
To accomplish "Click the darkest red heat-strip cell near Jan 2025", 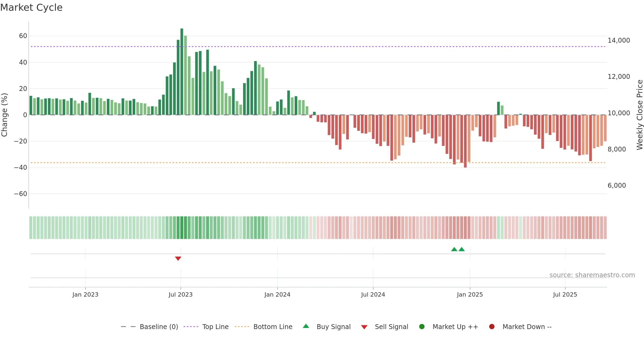I will pyautogui.click(x=465, y=228).
